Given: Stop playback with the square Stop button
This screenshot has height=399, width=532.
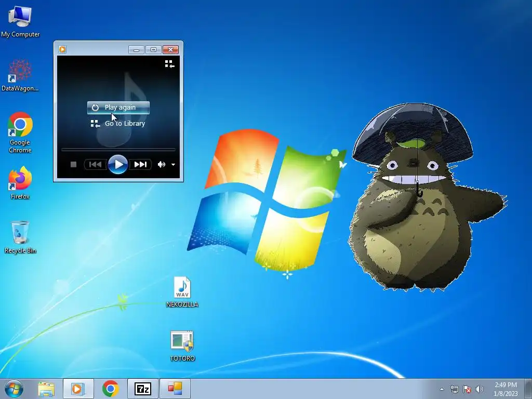Looking at the screenshot, I should click(x=73, y=165).
